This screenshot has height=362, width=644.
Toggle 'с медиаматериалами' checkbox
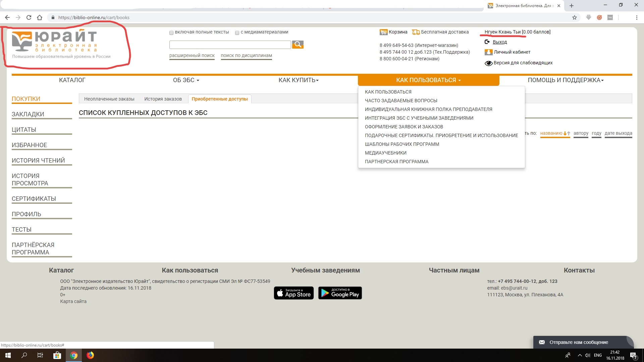[x=237, y=33]
